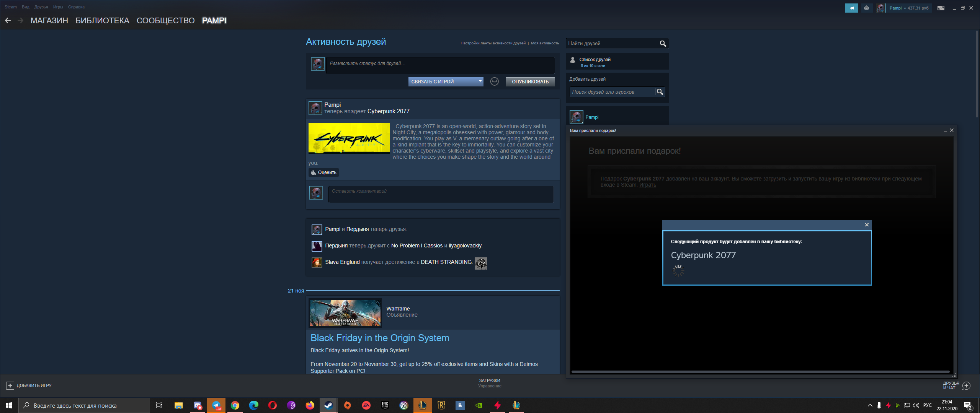Image resolution: width=980 pixels, height=413 pixels.
Task: Click the status text box for friends
Action: click(440, 65)
